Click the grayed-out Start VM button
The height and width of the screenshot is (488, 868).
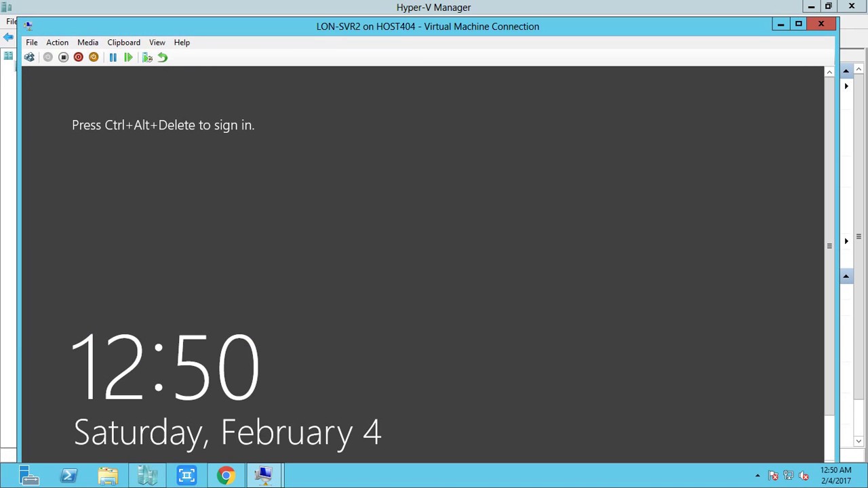pyautogui.click(x=47, y=58)
